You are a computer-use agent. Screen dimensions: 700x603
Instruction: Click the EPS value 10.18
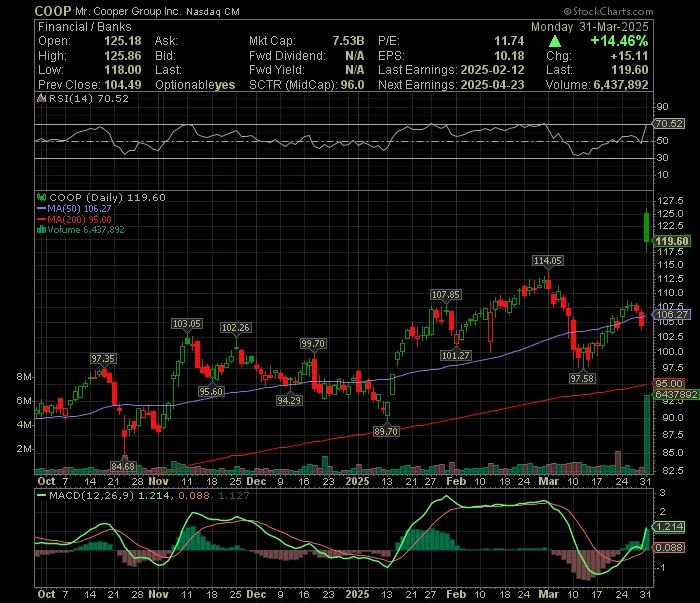(x=509, y=56)
